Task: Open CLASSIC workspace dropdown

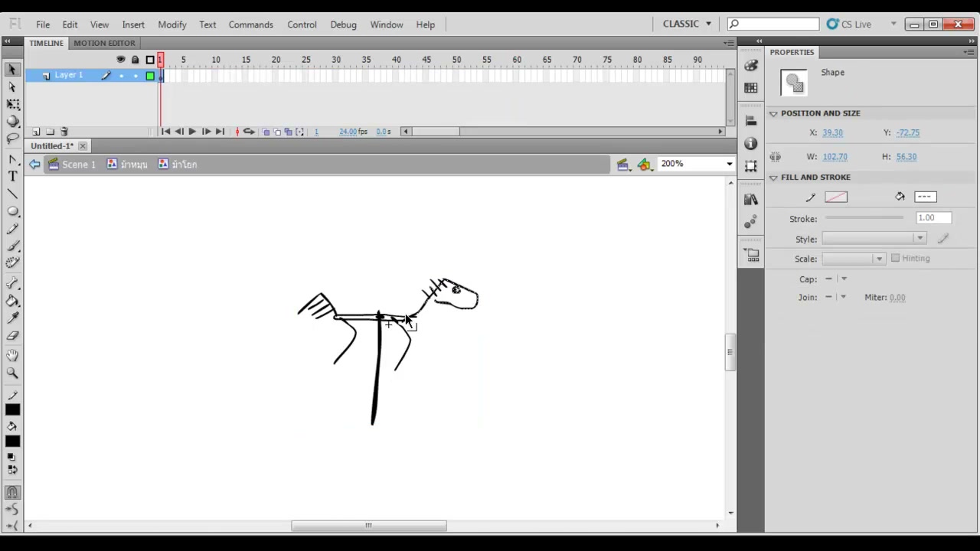Action: tap(687, 24)
